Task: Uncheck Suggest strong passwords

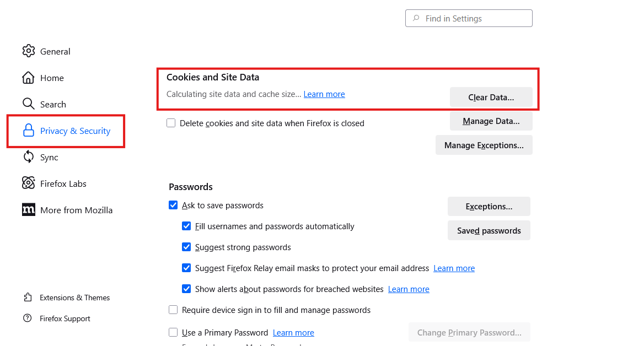Action: (186, 247)
